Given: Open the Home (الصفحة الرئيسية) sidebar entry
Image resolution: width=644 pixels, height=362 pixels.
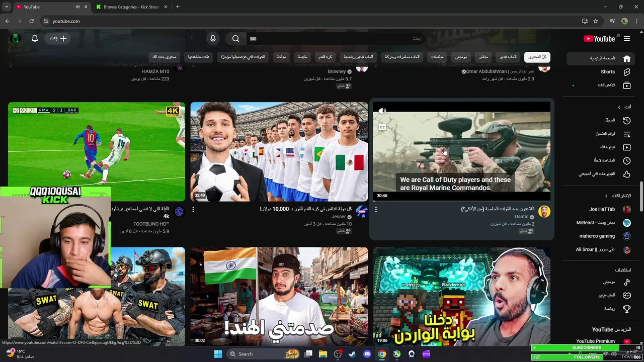Looking at the screenshot, I should point(601,58).
